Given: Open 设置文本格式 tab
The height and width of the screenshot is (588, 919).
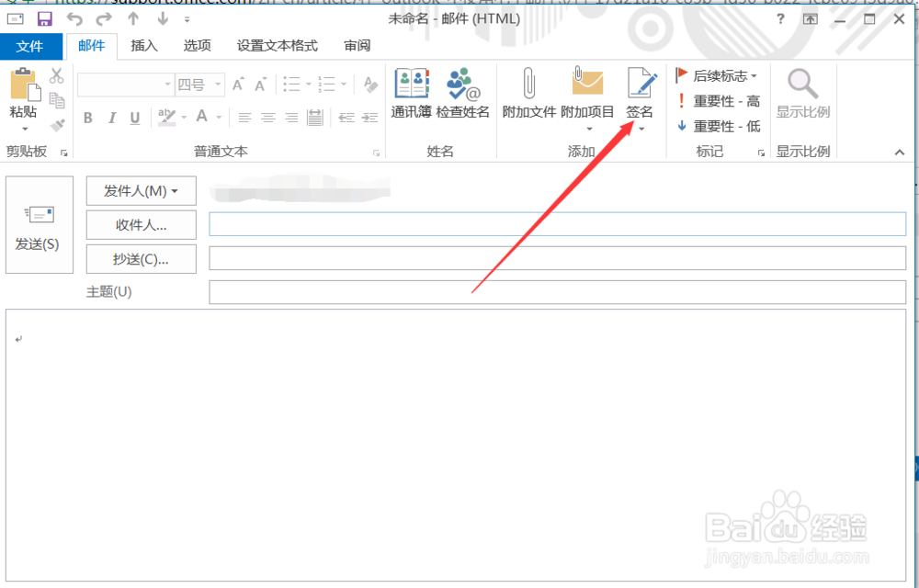Looking at the screenshot, I should 278,46.
